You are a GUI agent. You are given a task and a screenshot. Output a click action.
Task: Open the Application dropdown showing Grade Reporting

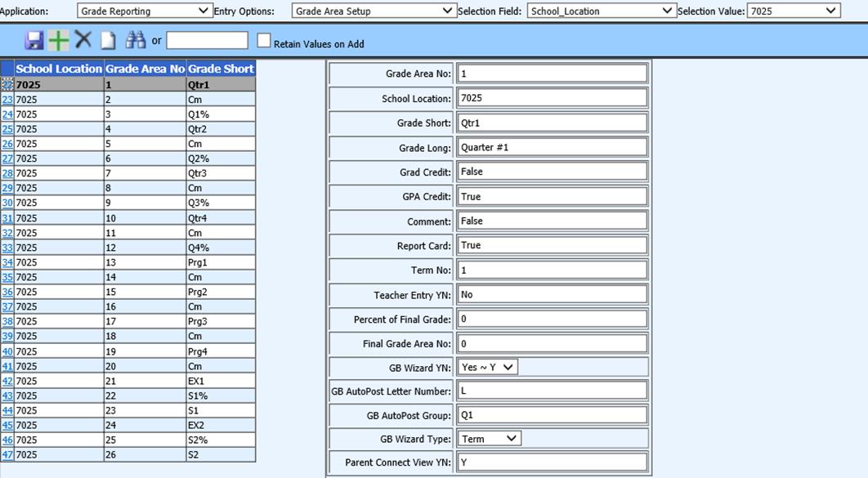click(x=144, y=11)
